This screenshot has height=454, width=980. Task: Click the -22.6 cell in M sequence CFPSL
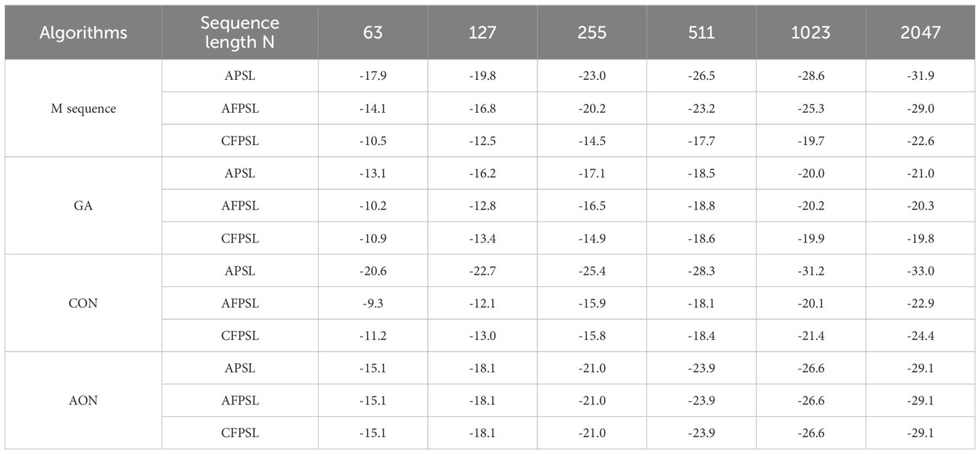pos(920,141)
